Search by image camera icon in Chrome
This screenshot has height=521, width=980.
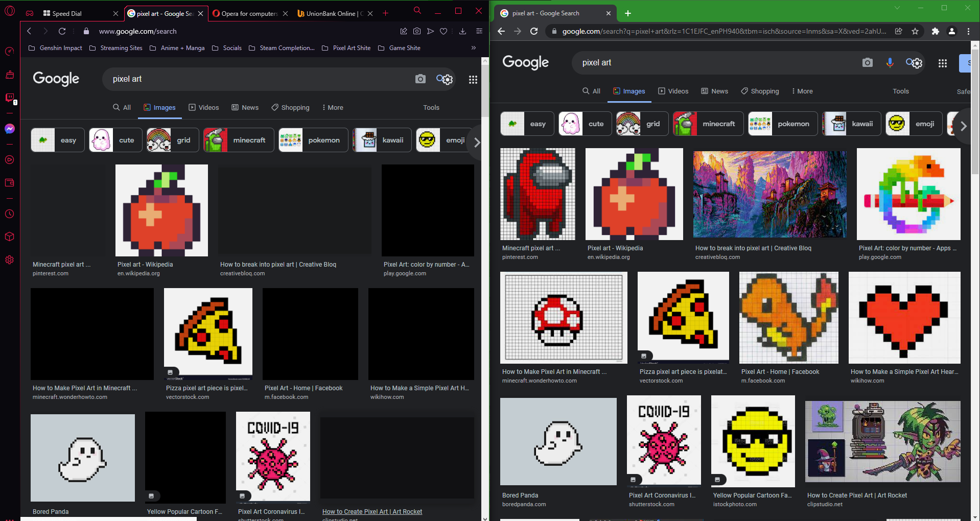[867, 62]
